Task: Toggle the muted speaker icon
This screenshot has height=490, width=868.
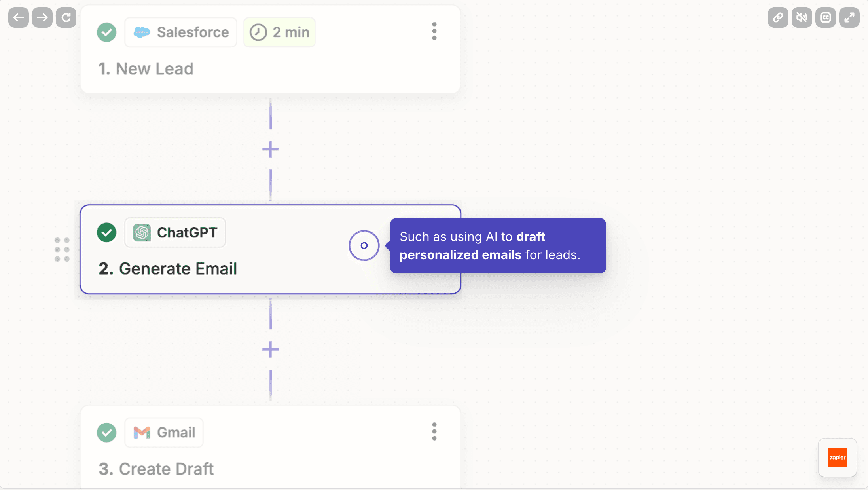Action: click(802, 17)
